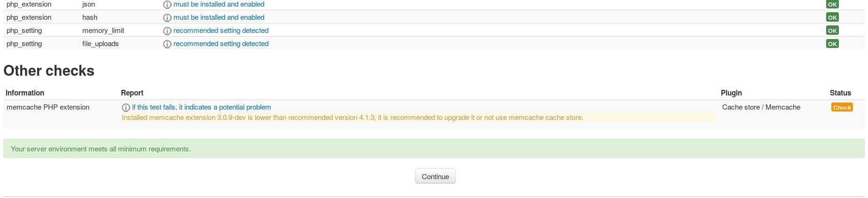Click the Other checks heading
This screenshot has width=868, height=198.
[49, 71]
